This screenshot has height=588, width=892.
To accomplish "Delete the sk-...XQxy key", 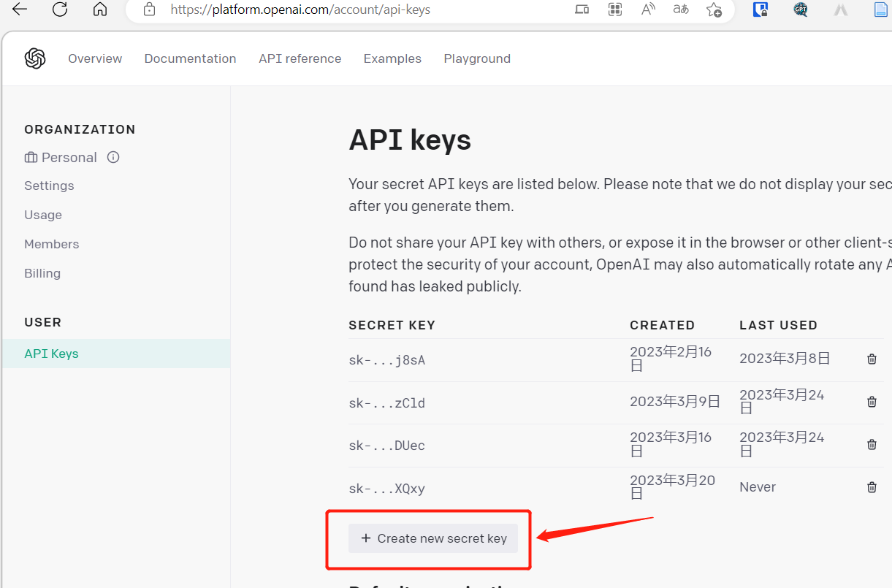I will pyautogui.click(x=872, y=487).
